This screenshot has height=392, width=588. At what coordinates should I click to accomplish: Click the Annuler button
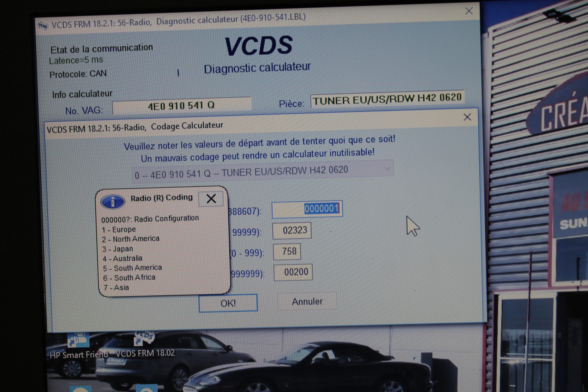pyautogui.click(x=307, y=301)
